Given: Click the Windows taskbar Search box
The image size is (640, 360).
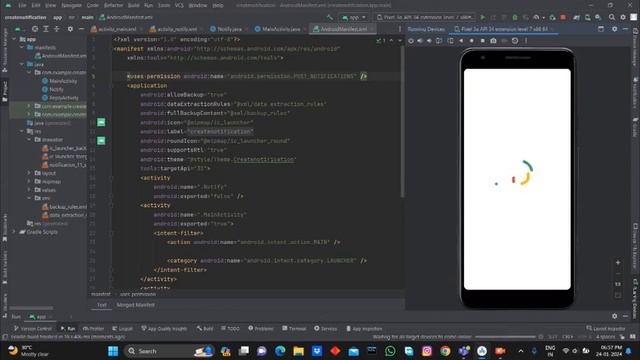Looking at the screenshot, I should coord(169,351).
